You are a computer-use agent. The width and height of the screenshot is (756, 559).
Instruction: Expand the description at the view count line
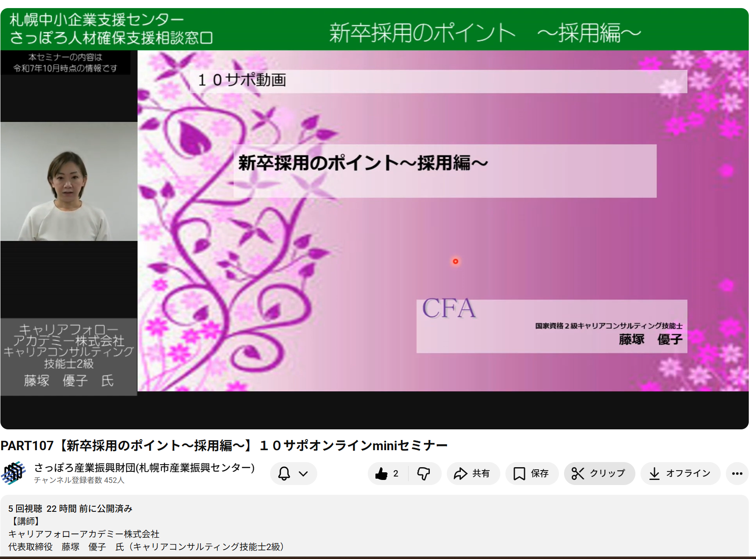pyautogui.click(x=70, y=508)
